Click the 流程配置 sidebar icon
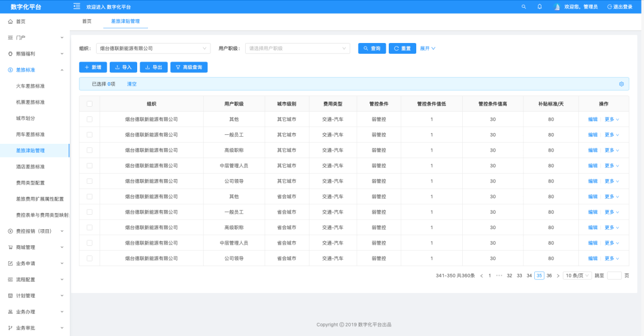Screen dimensions: 644x336 coord(10,279)
